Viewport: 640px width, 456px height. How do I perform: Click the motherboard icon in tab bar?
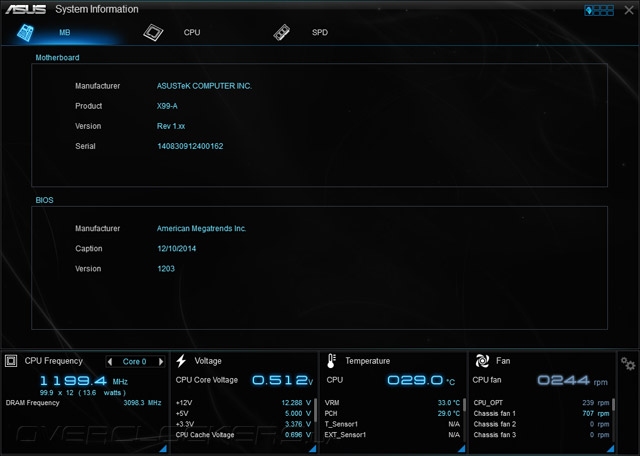pyautogui.click(x=25, y=33)
